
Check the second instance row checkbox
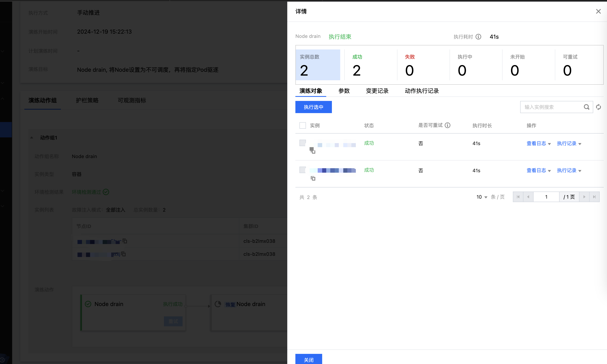(302, 170)
